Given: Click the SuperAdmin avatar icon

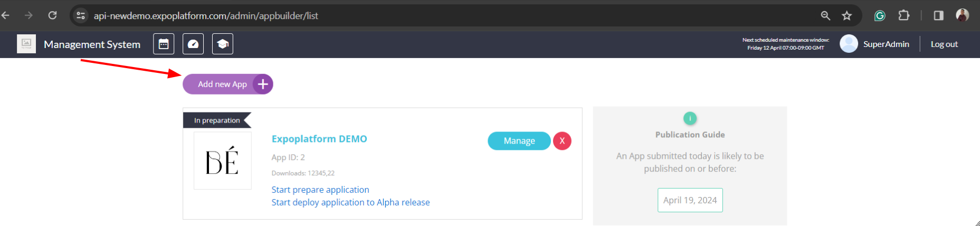Looking at the screenshot, I should (849, 44).
